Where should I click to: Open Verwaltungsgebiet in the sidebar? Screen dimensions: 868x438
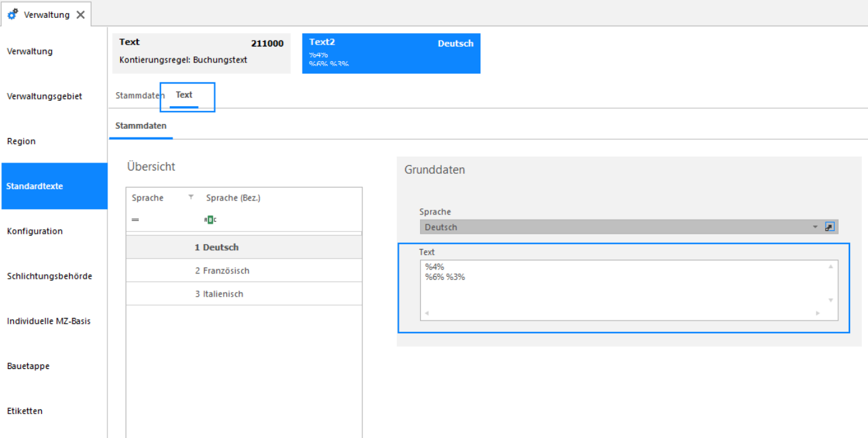coord(54,96)
